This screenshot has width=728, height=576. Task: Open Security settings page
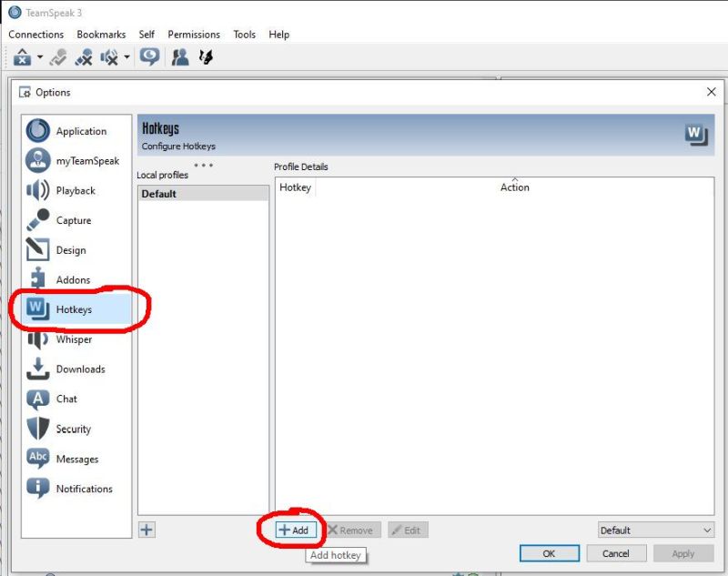pyautogui.click(x=76, y=429)
